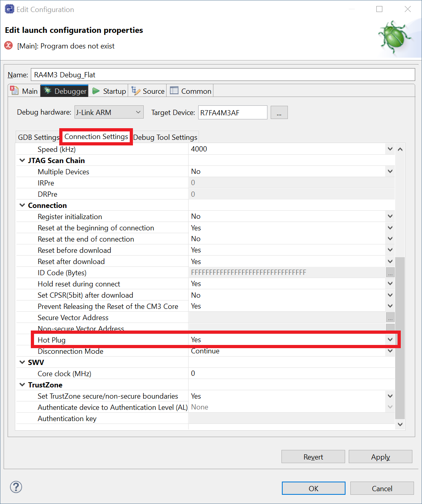This screenshot has width=422, height=504.
Task: Click the green bug debug icon
Action: point(394,38)
